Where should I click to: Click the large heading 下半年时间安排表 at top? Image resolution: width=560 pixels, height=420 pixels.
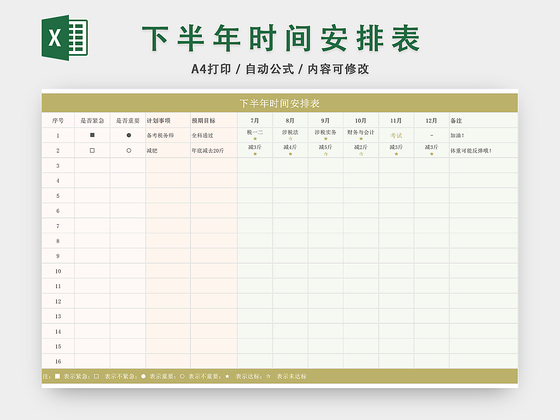click(281, 38)
